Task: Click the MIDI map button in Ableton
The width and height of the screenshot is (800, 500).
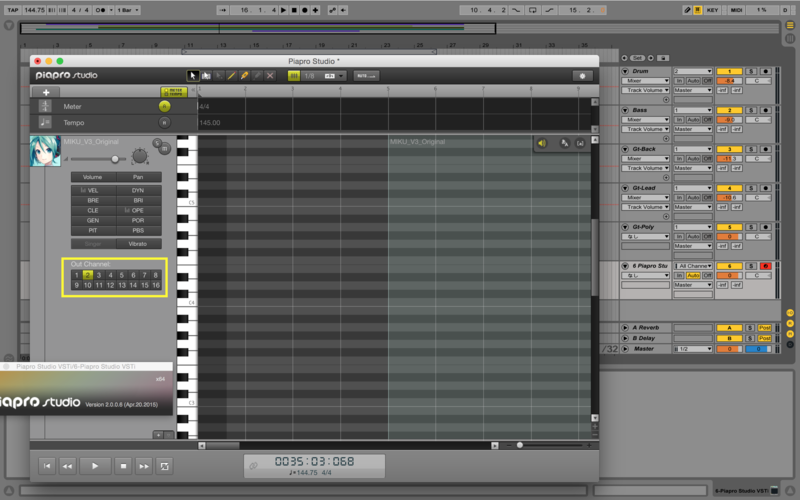Action: [x=736, y=10]
